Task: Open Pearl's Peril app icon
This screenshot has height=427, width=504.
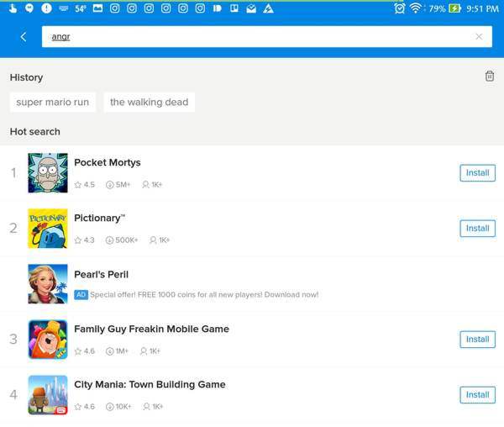Action: click(48, 284)
